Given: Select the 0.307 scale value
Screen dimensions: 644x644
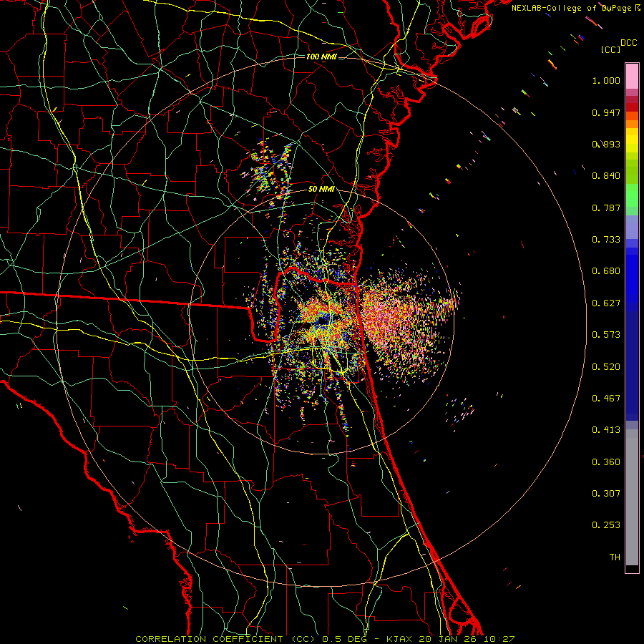Looking at the screenshot, I should point(606,494).
